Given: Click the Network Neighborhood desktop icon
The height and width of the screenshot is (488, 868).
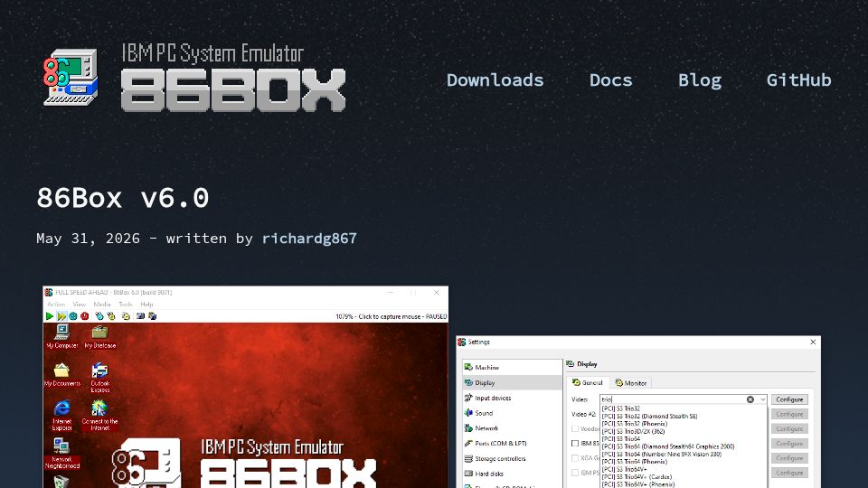Looking at the screenshot, I should coord(62,454).
